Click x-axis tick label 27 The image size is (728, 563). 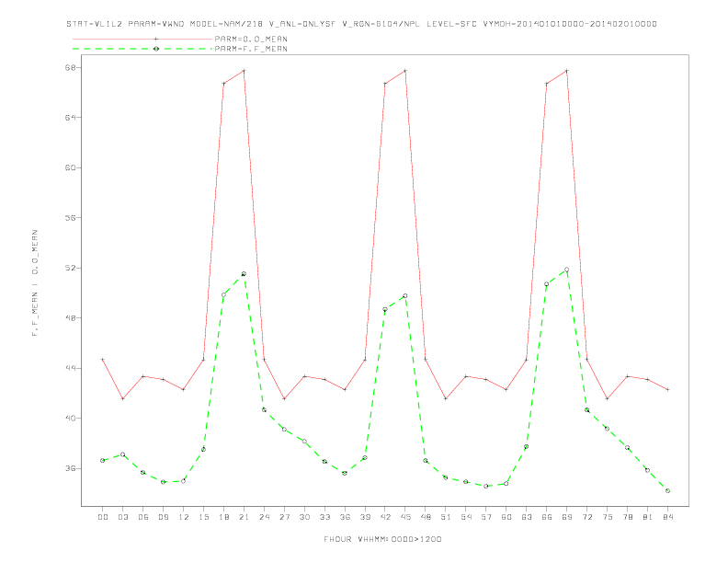[284, 517]
